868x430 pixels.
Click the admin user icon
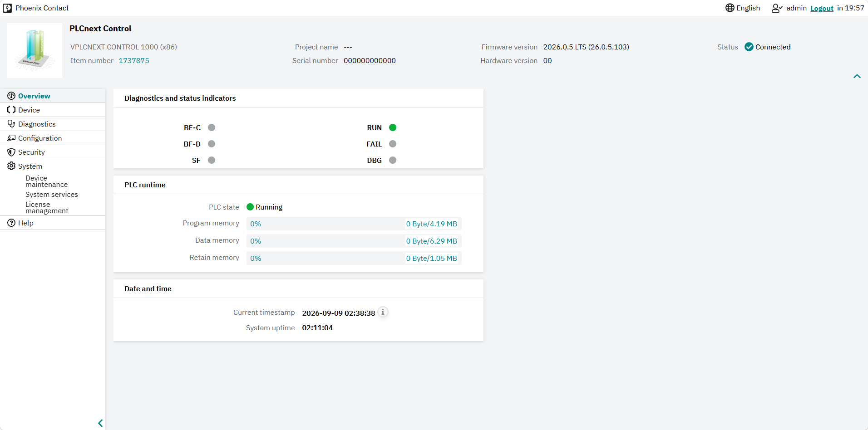coord(777,8)
